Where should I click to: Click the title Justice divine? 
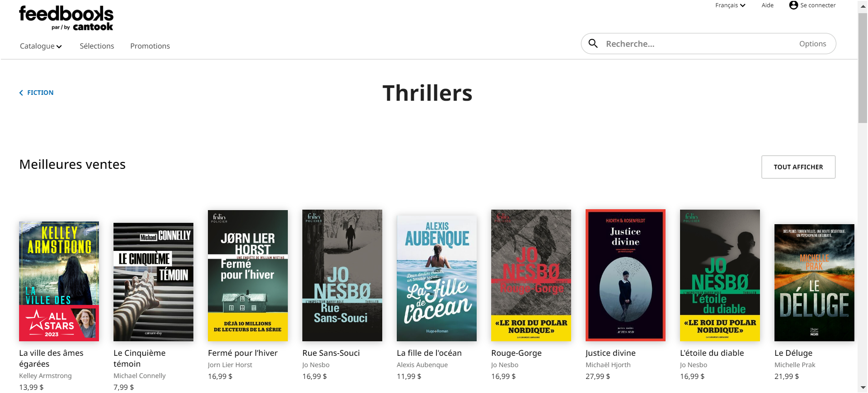point(611,353)
